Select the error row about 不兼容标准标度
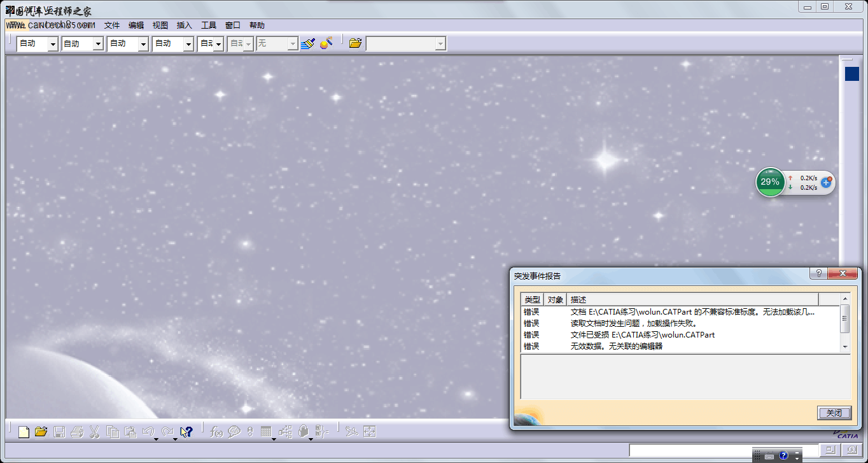 (680, 311)
